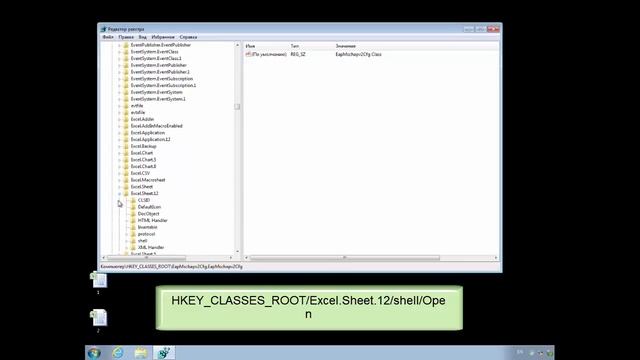Open the Справка menu
640x360 pixels.
pyautogui.click(x=188, y=37)
